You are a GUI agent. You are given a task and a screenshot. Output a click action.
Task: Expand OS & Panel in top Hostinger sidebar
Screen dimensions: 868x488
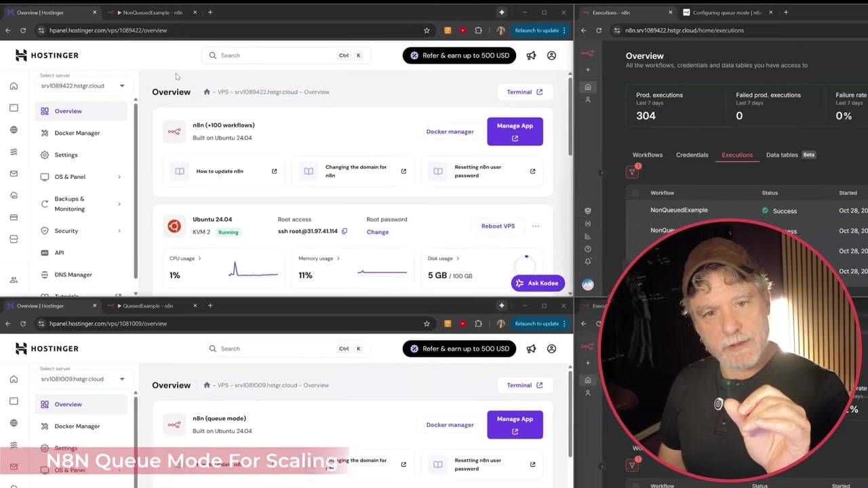coord(119,177)
